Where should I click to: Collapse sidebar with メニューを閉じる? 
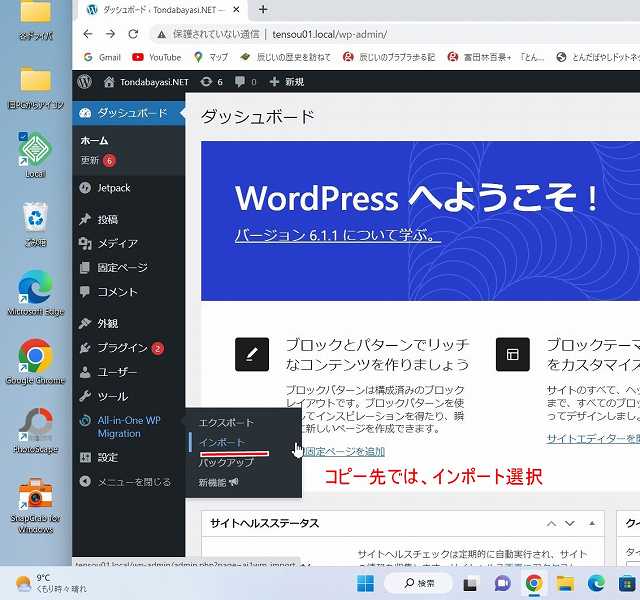coord(133,482)
